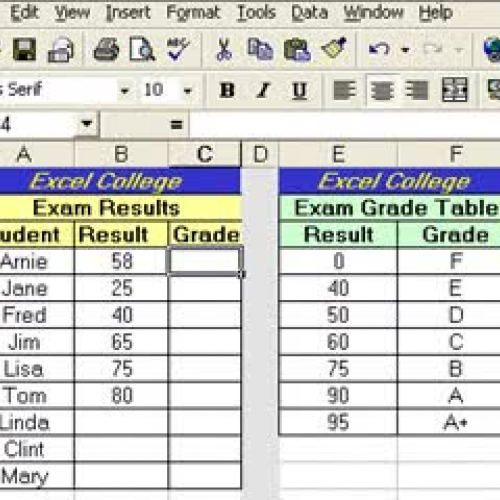The width and height of the screenshot is (500, 500).
Task: Click the Exam Results heading
Action: coord(107,208)
